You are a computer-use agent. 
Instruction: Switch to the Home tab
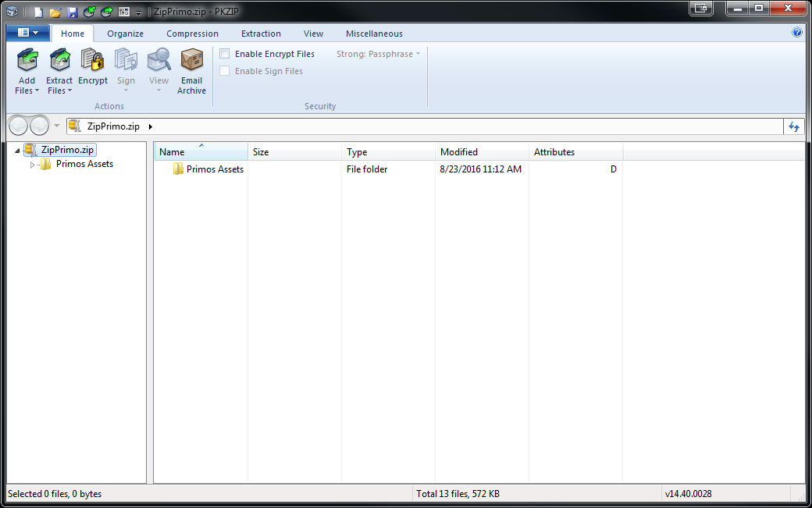coord(73,34)
